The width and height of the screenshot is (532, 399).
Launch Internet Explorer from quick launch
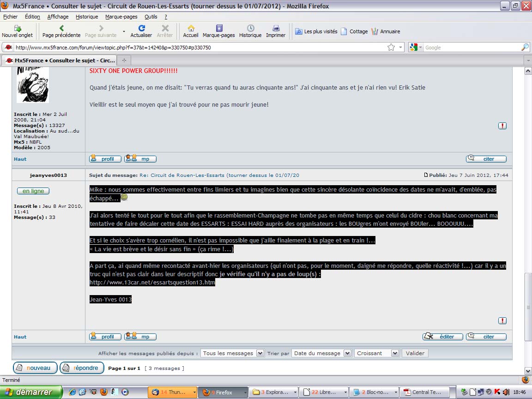pos(72,392)
